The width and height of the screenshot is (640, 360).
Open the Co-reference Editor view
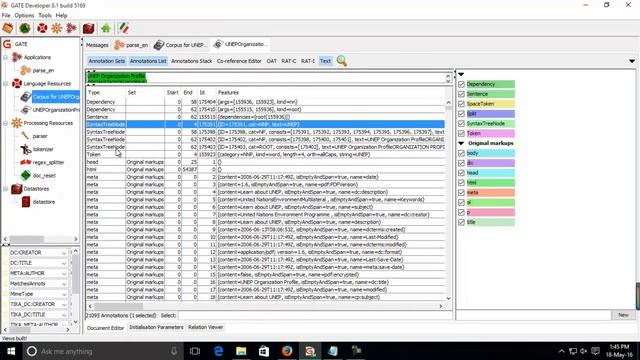click(239, 61)
